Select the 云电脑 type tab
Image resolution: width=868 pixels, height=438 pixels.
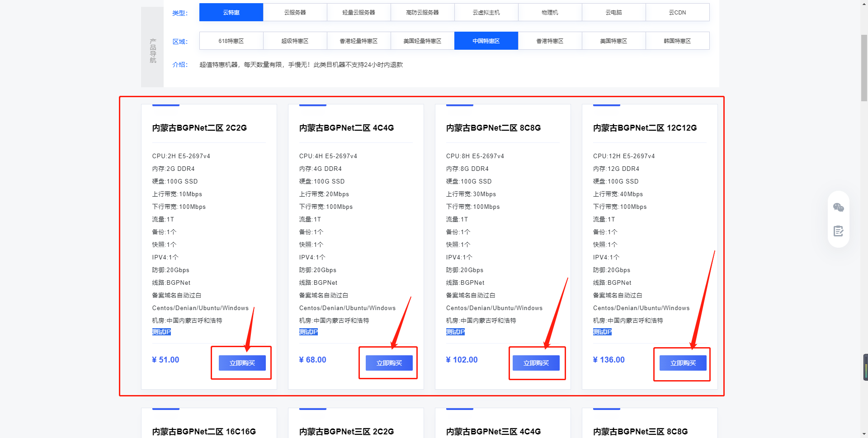point(613,12)
